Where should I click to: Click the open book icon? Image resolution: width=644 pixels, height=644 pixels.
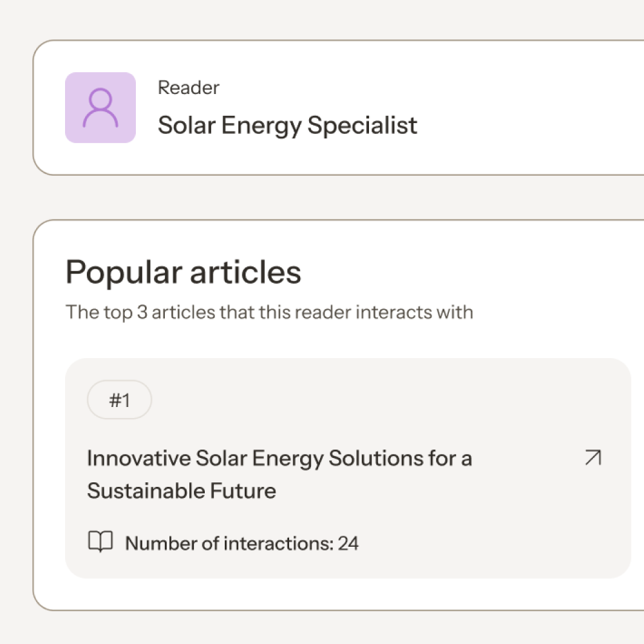click(x=100, y=542)
